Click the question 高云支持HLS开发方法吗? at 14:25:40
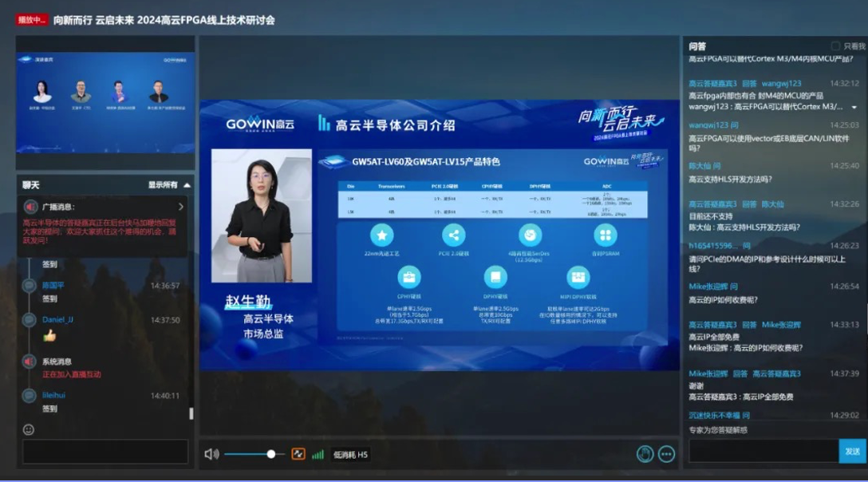The height and width of the screenshot is (482, 868). [x=730, y=179]
